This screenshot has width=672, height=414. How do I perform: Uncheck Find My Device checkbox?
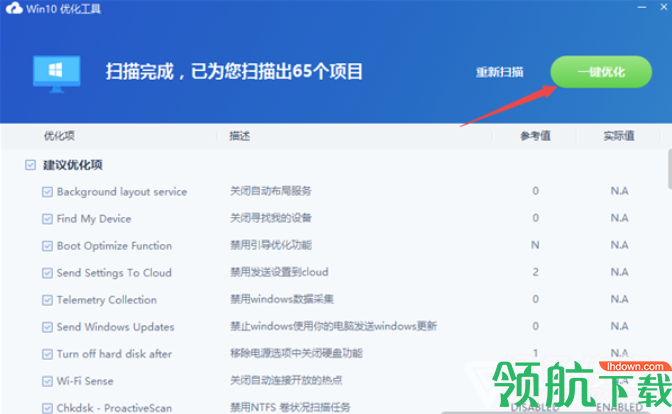click(x=47, y=219)
